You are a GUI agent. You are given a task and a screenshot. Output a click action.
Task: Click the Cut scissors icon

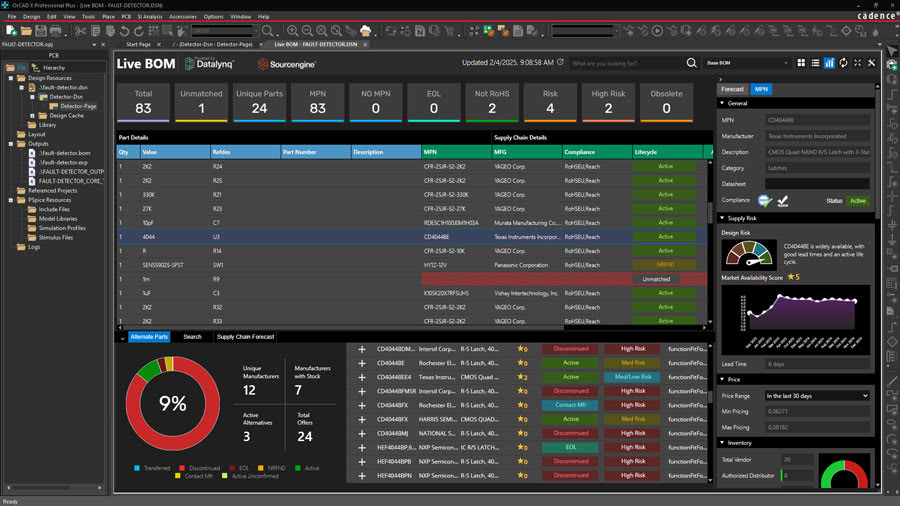(x=80, y=30)
